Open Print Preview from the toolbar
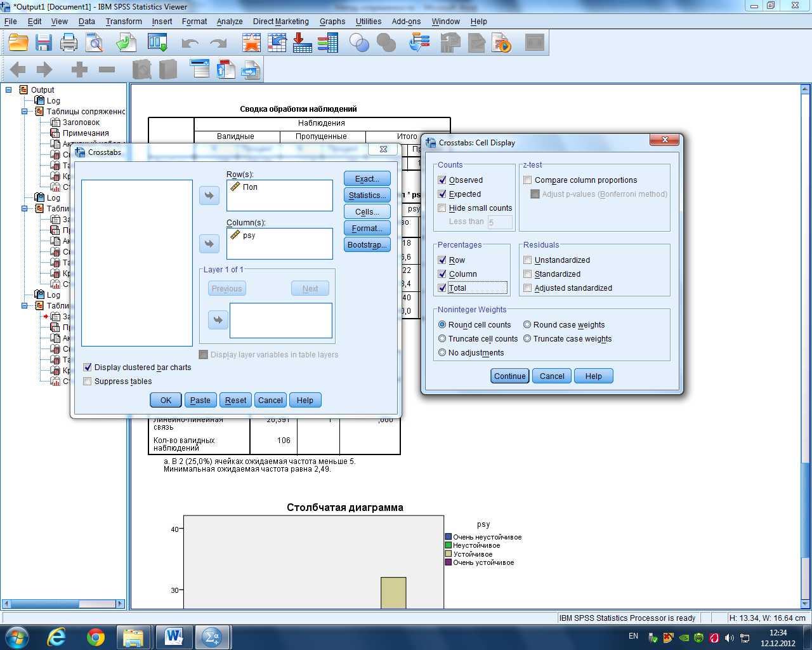 click(95, 43)
